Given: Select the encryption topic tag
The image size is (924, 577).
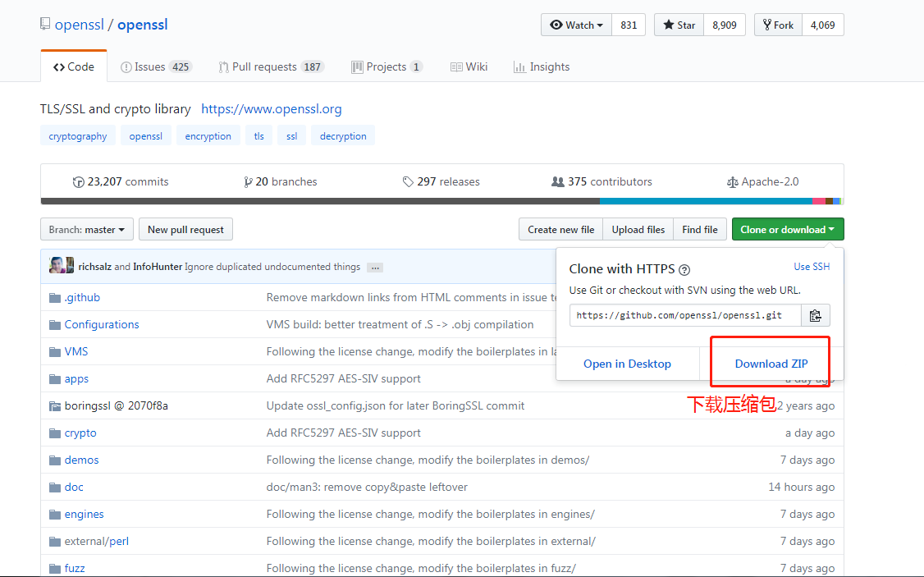Looking at the screenshot, I should tap(208, 136).
